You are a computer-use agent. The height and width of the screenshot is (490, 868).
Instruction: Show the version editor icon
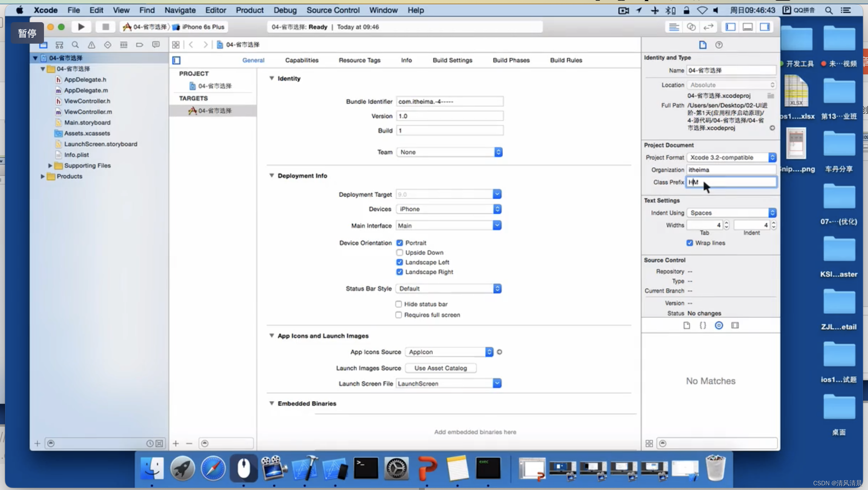(708, 27)
